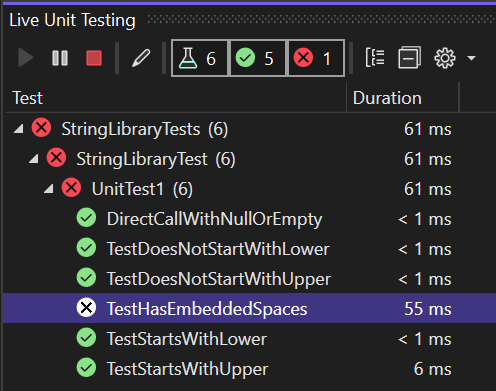The width and height of the screenshot is (496, 391).
Task: Open the edit playlist pencil tool
Action: click(141, 58)
